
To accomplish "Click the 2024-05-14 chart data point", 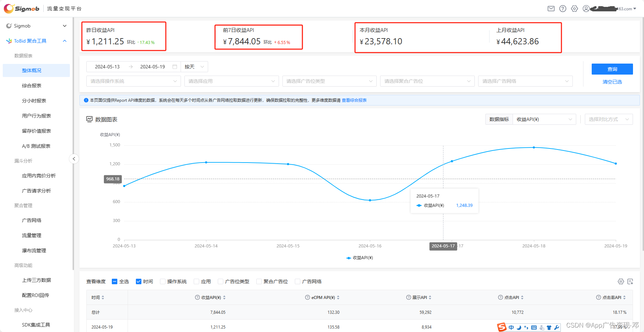I will (x=206, y=162).
